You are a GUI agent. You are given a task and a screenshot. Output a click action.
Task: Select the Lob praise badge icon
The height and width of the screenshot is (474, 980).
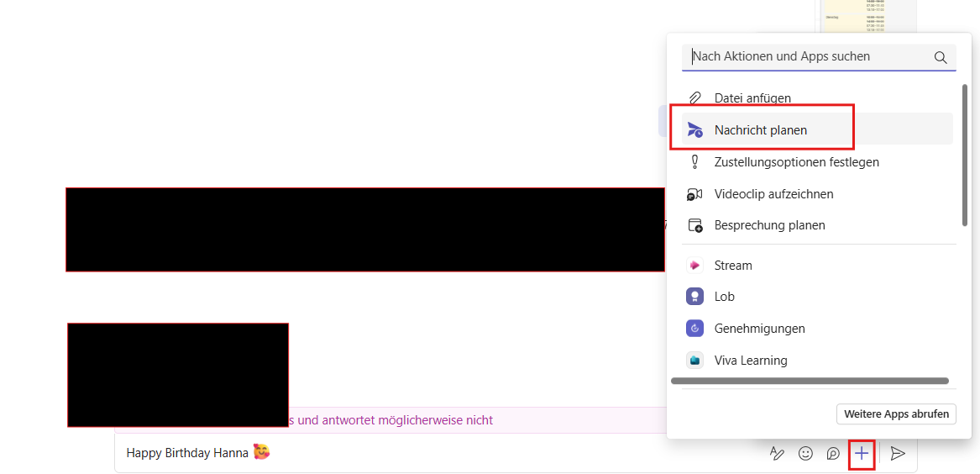[x=694, y=297]
